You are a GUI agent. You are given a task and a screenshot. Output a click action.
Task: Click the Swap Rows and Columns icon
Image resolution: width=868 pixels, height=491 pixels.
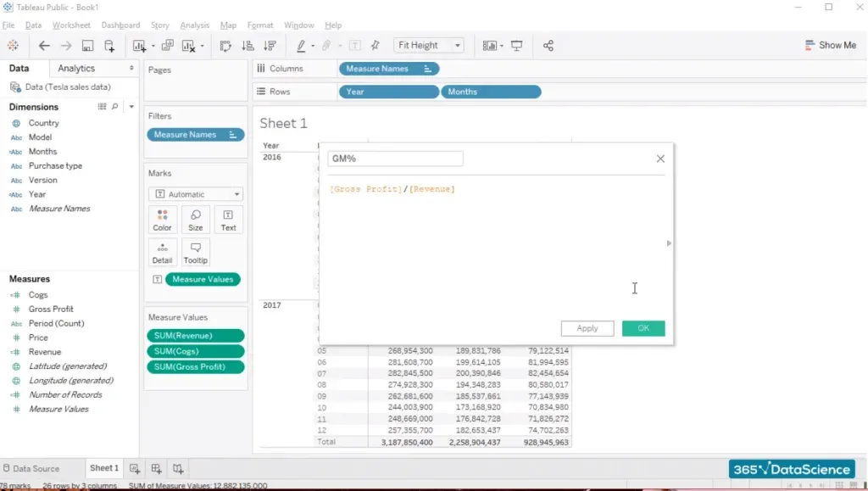point(225,46)
